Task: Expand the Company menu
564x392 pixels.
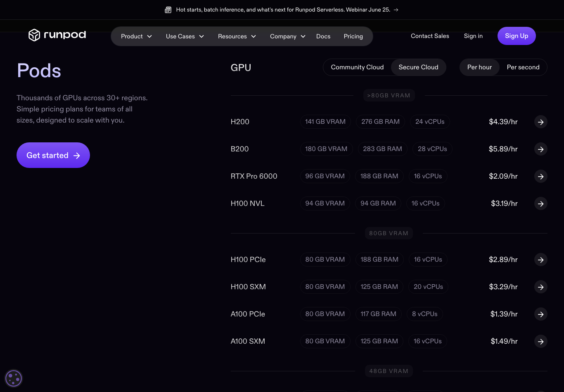Action: pos(287,36)
